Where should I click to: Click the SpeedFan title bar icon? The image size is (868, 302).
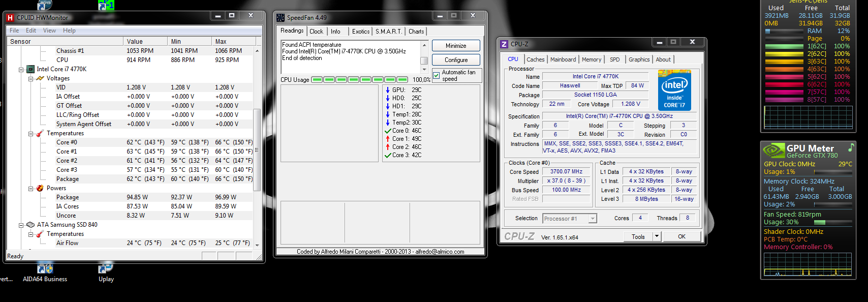click(x=281, y=18)
